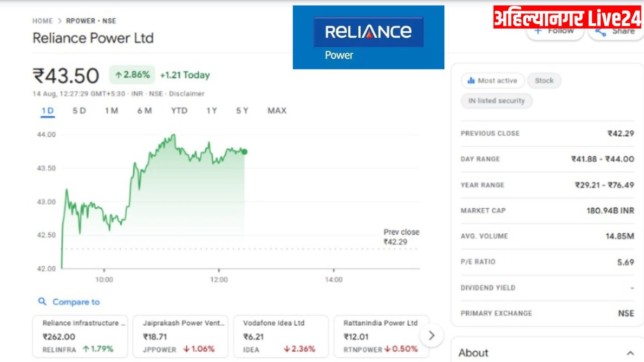Click the Disclaimer link under price
The width and height of the screenshot is (644, 362).
pos(187,94)
